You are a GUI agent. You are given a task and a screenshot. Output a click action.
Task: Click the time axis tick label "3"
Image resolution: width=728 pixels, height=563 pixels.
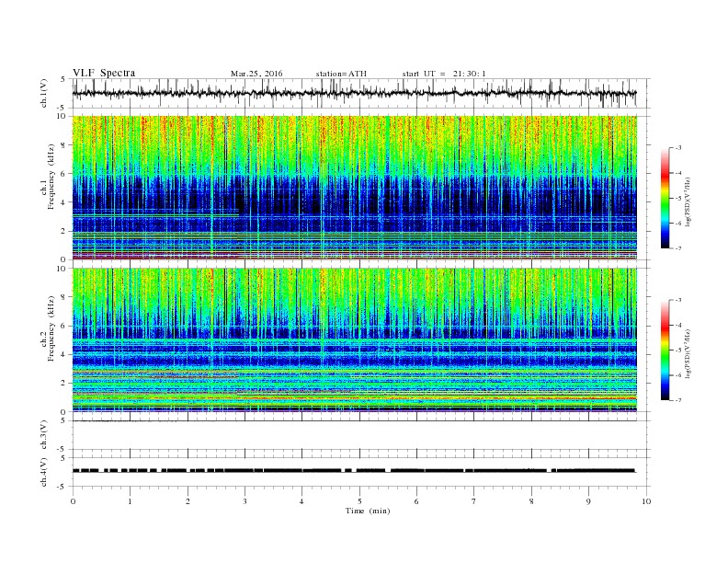pyautogui.click(x=245, y=501)
